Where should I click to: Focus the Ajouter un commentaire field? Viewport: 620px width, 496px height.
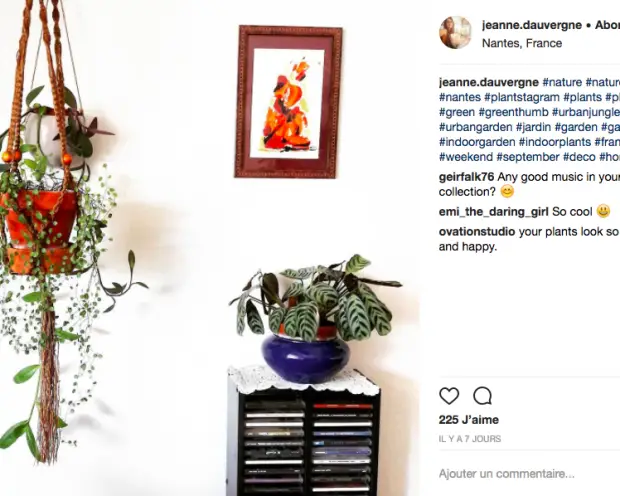point(529,473)
